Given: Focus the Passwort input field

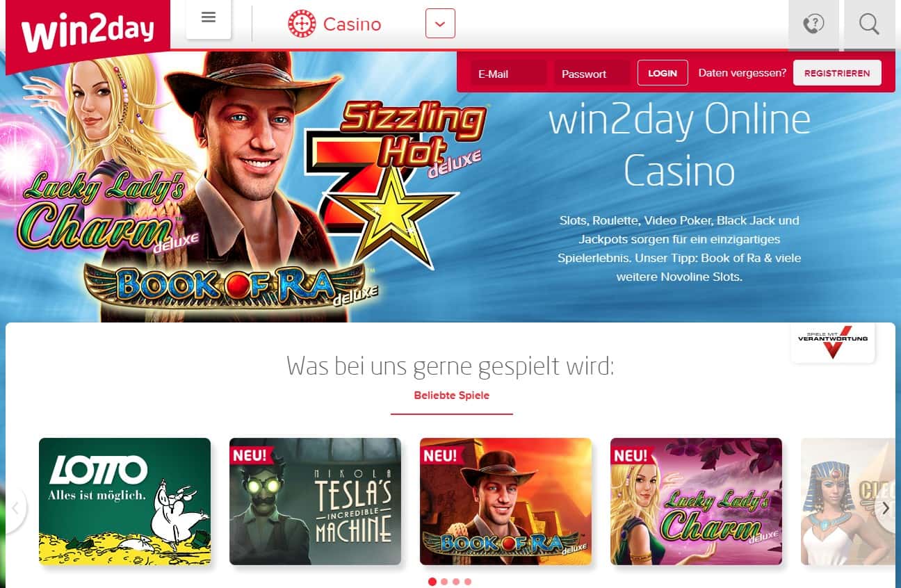Looking at the screenshot, I should (592, 74).
